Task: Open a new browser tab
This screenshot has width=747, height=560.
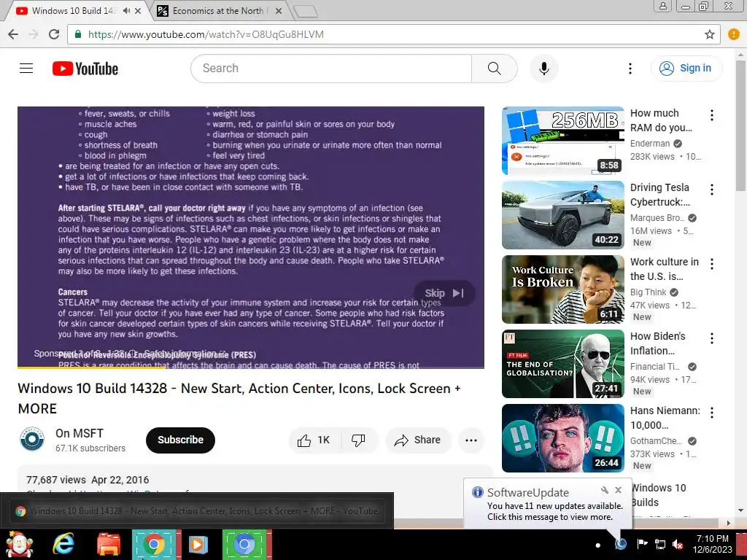Action: (x=306, y=11)
